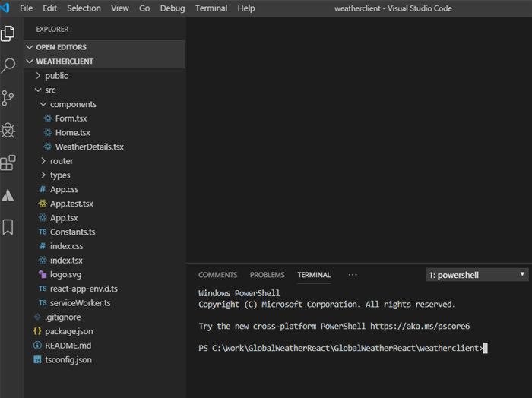Click the braces icon beside package.json

(x=37, y=331)
